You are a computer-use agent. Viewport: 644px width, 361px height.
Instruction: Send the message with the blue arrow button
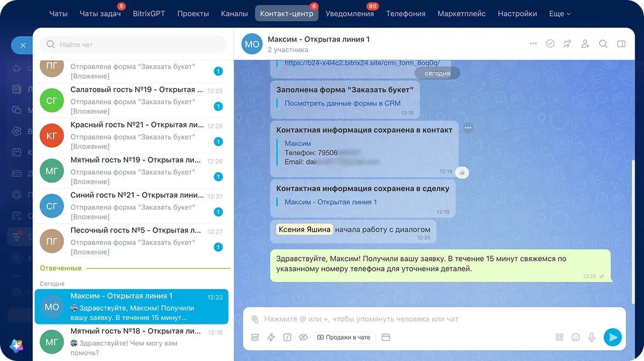[612, 337]
